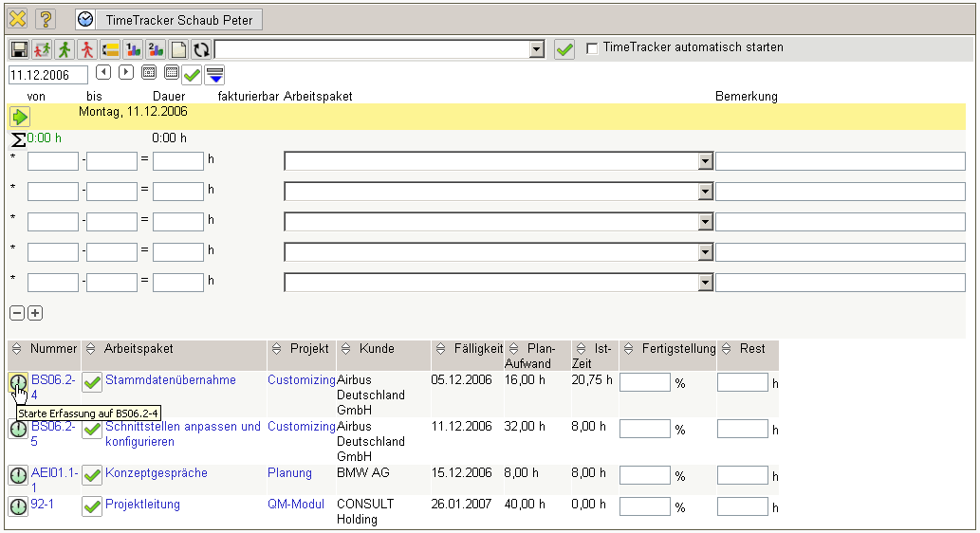Enable 'TimeTracker automatisch starten' checkbox

click(x=593, y=48)
